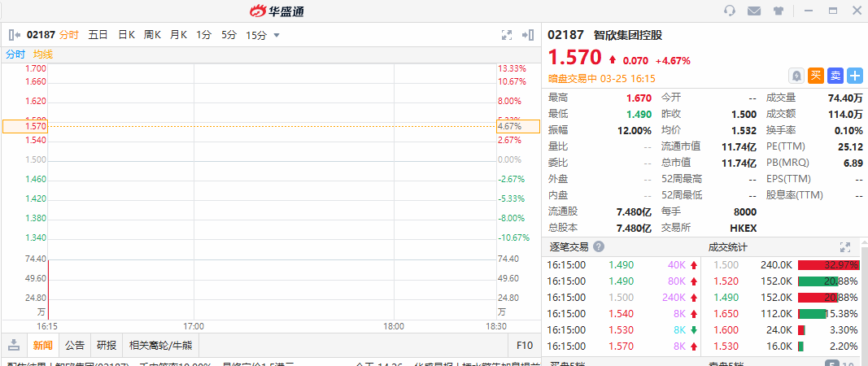
Task: Click the 32.97% volume bar
Action: click(x=828, y=264)
